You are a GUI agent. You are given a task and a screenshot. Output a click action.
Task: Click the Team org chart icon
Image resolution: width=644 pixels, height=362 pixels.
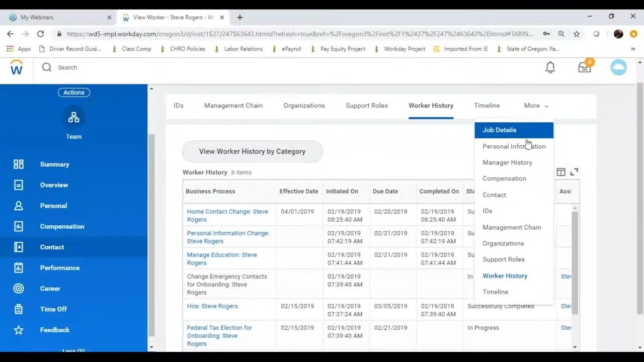coord(73,118)
